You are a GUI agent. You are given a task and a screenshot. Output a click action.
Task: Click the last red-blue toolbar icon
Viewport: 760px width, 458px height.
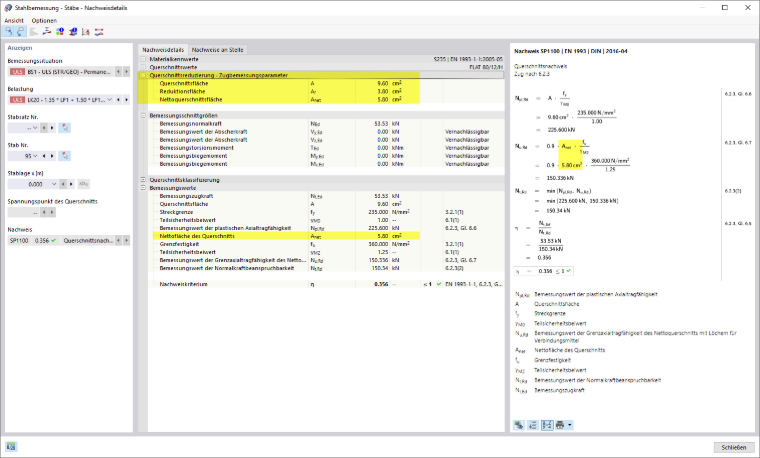click(99, 32)
